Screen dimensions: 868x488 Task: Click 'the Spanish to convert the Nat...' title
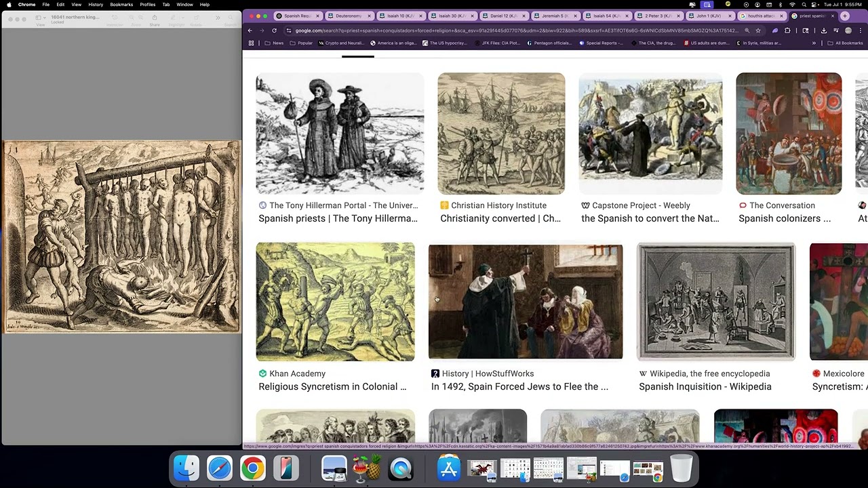[650, 218]
